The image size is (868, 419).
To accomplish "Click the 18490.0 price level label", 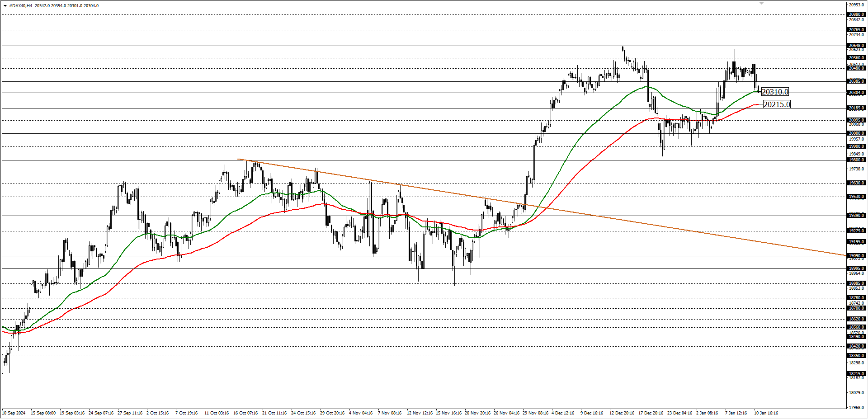I will pos(856,337).
